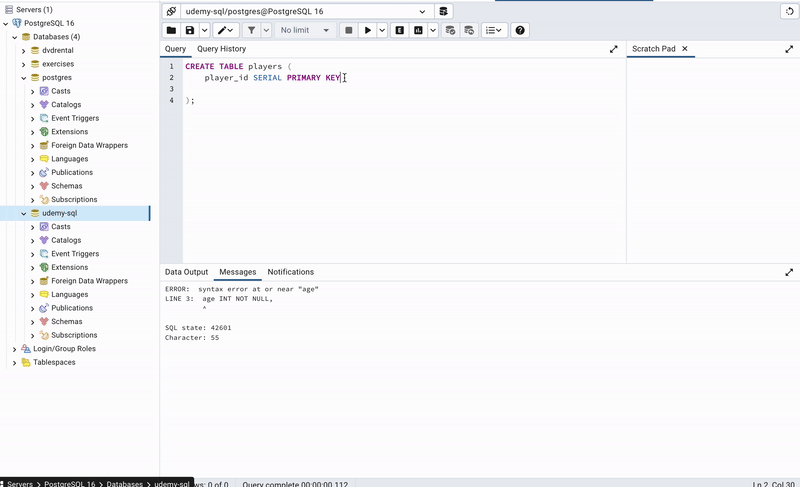
Task: Open the new query tool database icon
Action: click(x=443, y=11)
